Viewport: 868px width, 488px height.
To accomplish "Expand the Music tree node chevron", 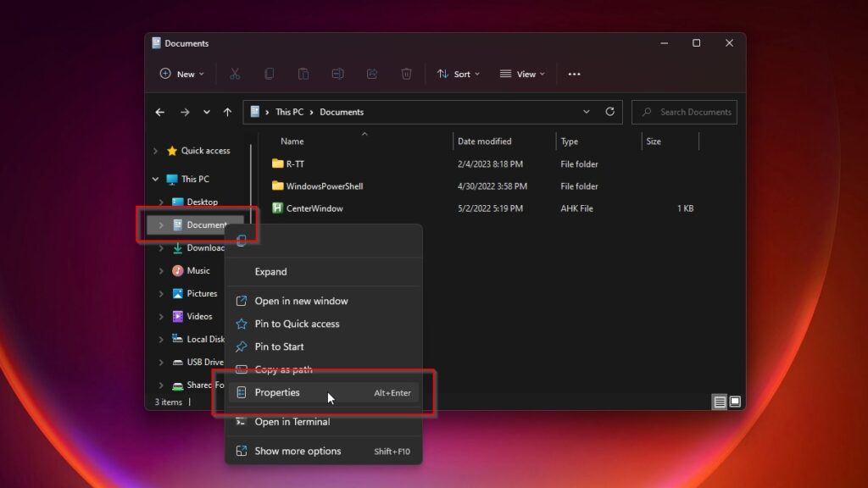I will tap(161, 270).
